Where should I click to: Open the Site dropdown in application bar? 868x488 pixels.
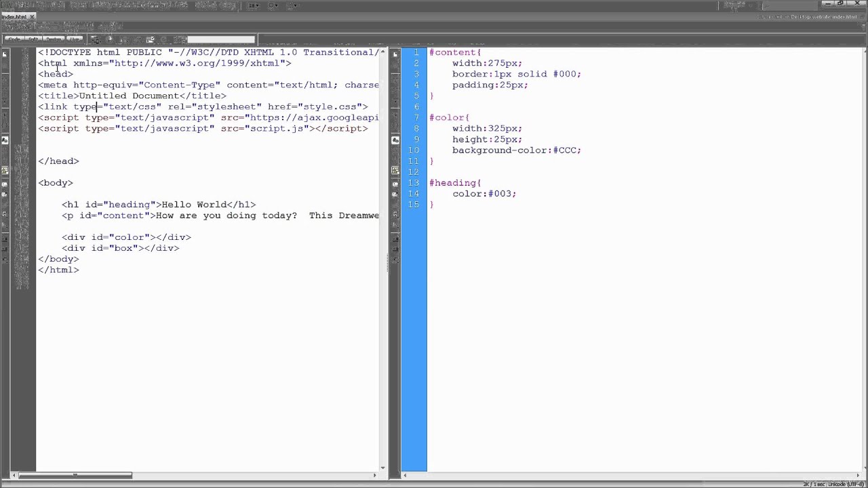(292, 5)
